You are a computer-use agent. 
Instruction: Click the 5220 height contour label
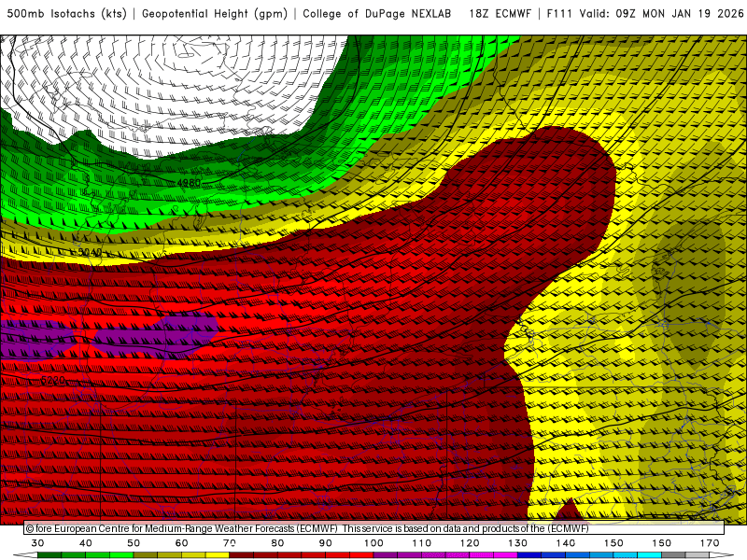point(53,380)
